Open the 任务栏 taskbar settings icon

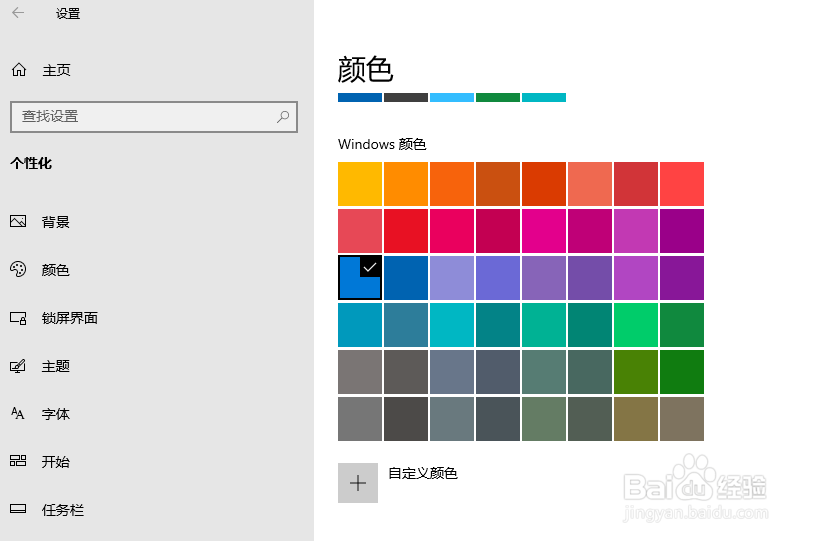pos(18,510)
